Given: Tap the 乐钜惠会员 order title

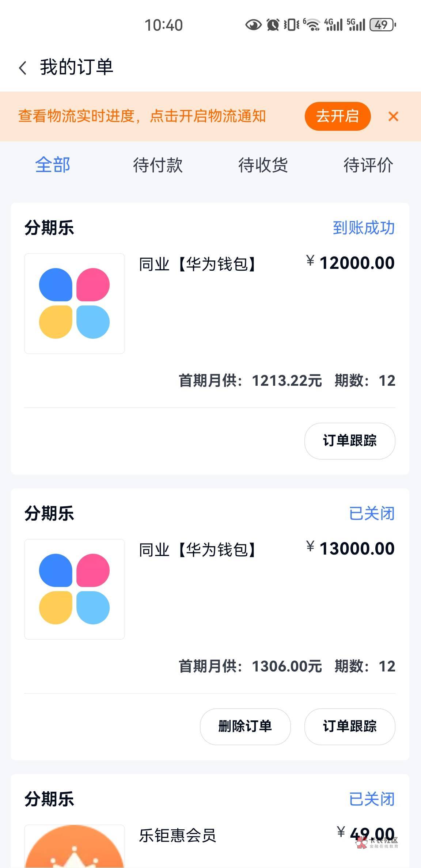Looking at the screenshot, I should coord(178,835).
